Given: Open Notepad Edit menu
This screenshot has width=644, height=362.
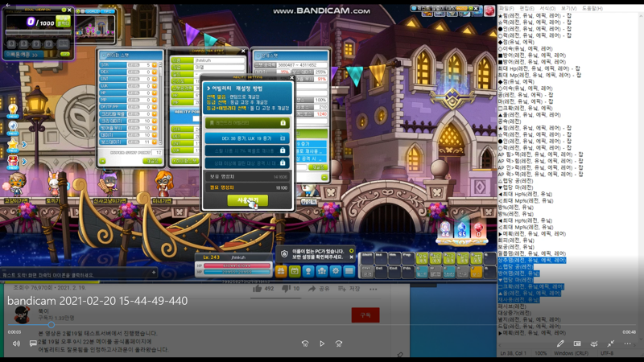Looking at the screenshot, I should tap(527, 8).
